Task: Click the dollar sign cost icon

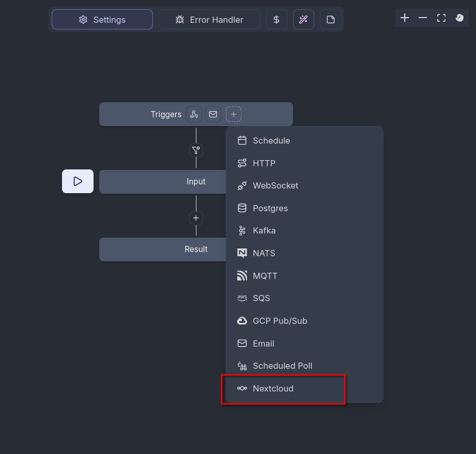Action: click(x=276, y=19)
